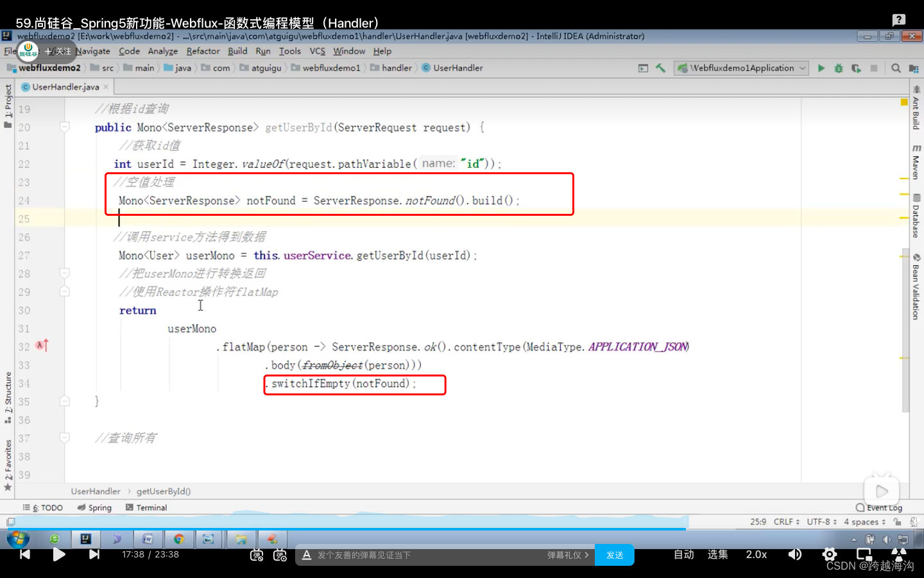
Task: Click UserHandler class in navigation bar
Action: [x=452, y=68]
